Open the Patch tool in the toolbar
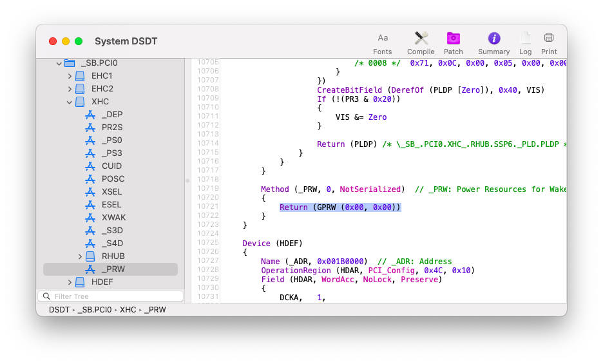Screen dimensions: 603x364 click(x=454, y=43)
